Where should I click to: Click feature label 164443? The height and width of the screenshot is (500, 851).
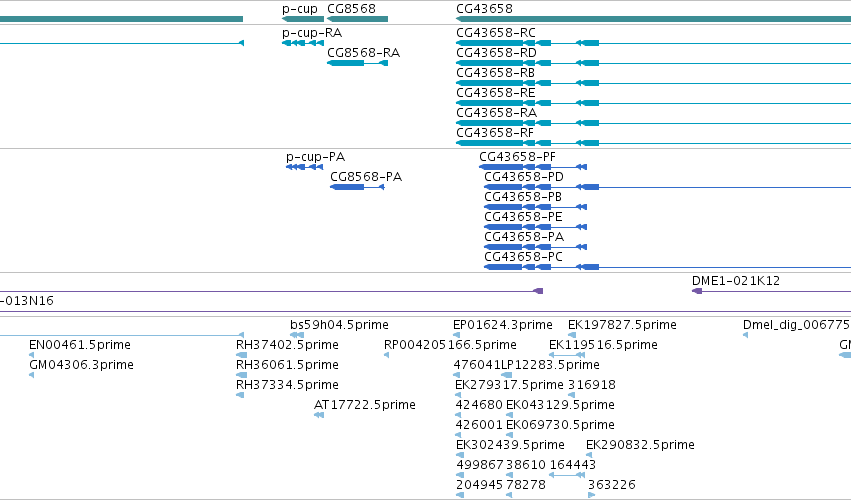(573, 465)
